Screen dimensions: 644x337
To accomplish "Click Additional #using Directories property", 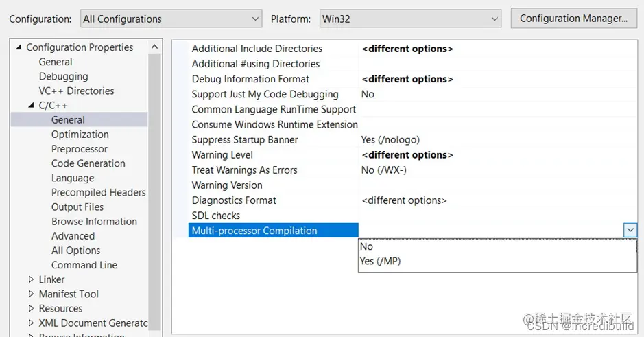I will click(255, 64).
